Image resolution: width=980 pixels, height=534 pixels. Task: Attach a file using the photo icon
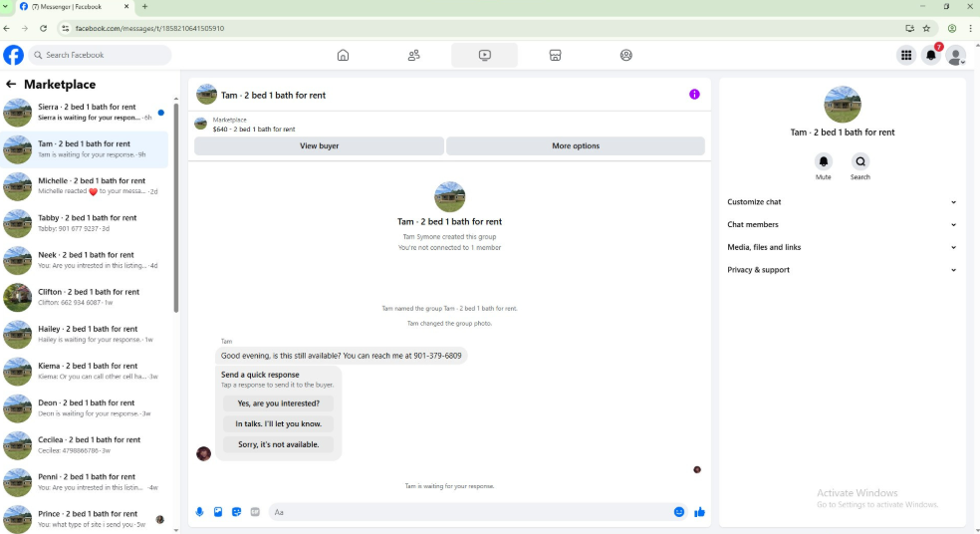[218, 511]
